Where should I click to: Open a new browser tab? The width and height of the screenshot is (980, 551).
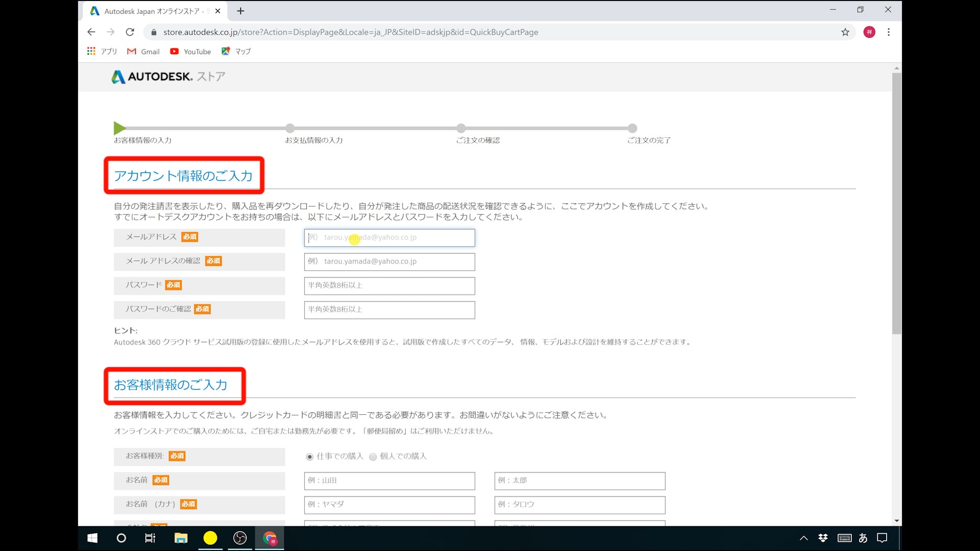click(x=240, y=11)
